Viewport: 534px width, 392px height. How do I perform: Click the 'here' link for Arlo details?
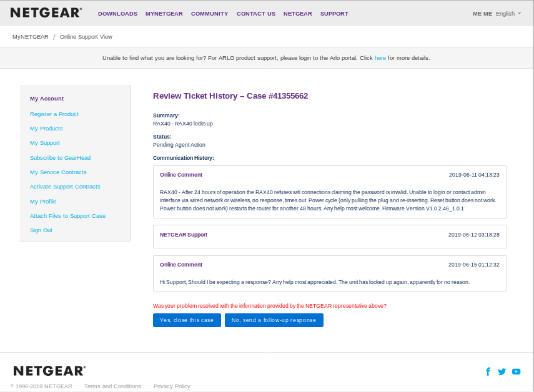(x=380, y=58)
